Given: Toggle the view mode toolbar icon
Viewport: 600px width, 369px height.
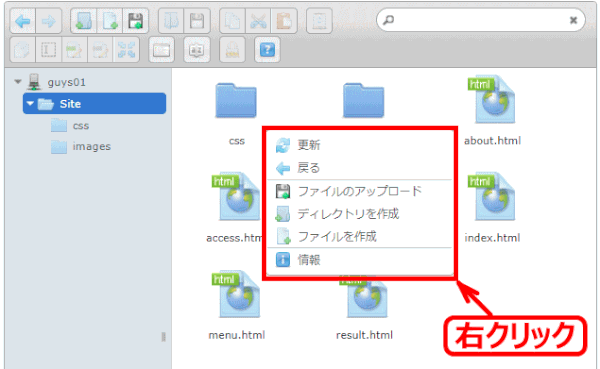Looking at the screenshot, I should [x=161, y=50].
